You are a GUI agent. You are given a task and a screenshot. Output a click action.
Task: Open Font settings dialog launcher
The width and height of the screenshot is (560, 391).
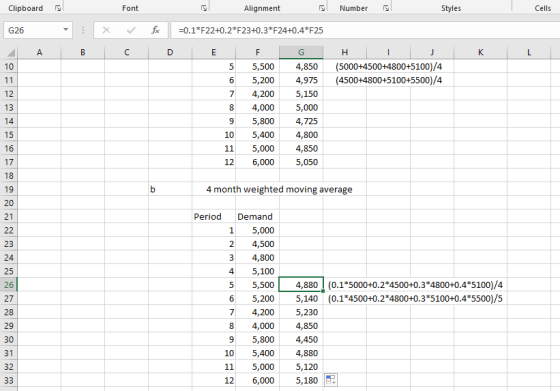point(204,8)
